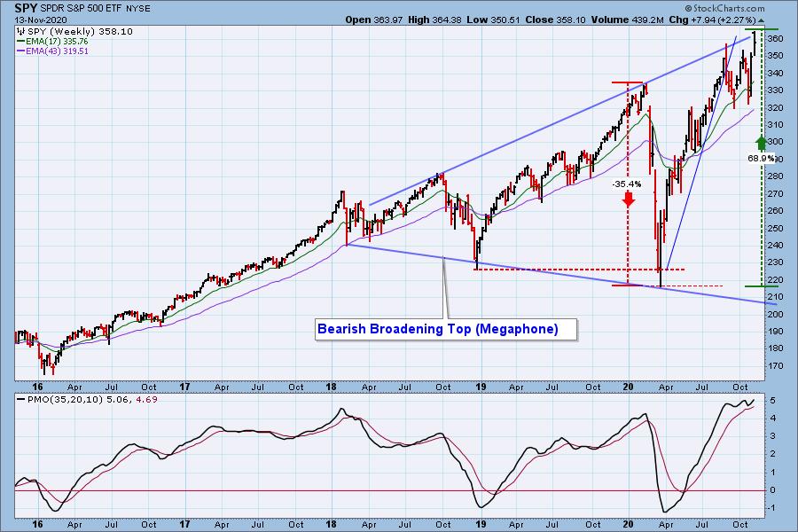Click the purple EMA(43) legend line swatch

pyautogui.click(x=21, y=51)
